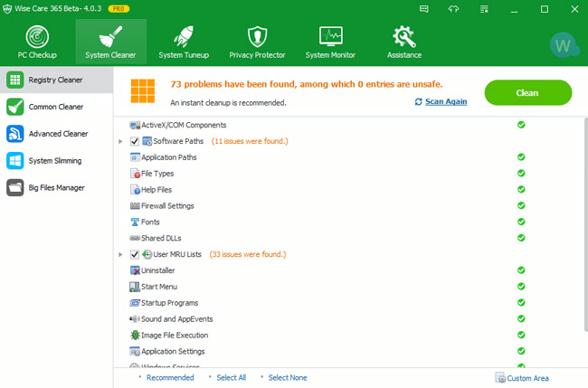588x388 pixels.
Task: Open the Assistance tab
Action: 404,42
